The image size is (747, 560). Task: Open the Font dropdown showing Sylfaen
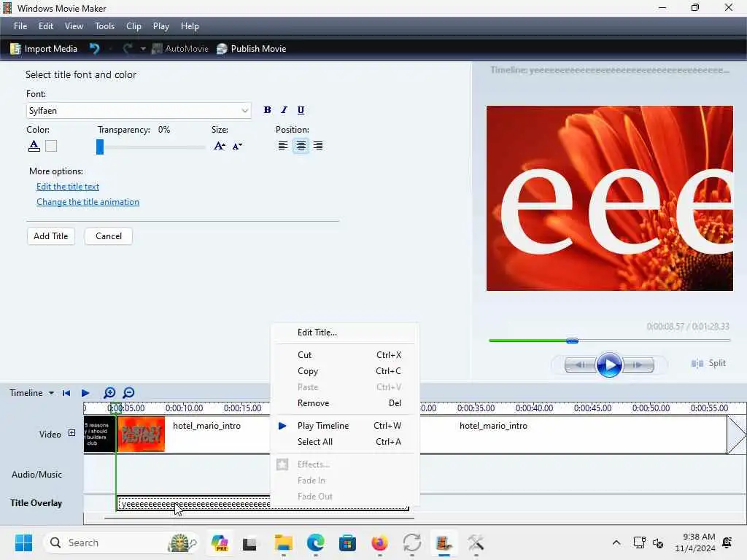pyautogui.click(x=138, y=111)
